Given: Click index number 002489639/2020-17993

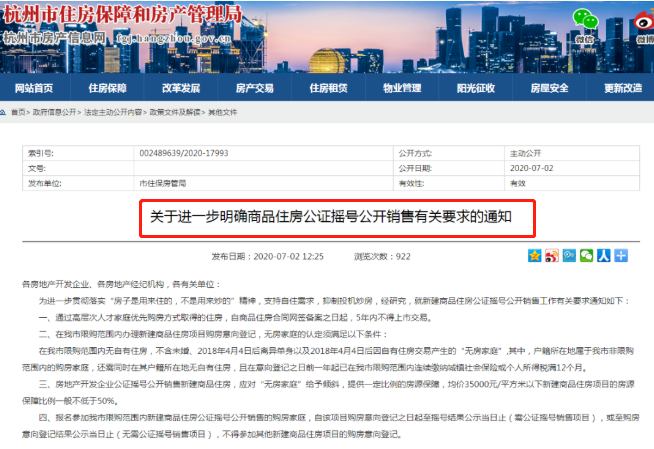Looking at the screenshot, I should click(184, 153).
